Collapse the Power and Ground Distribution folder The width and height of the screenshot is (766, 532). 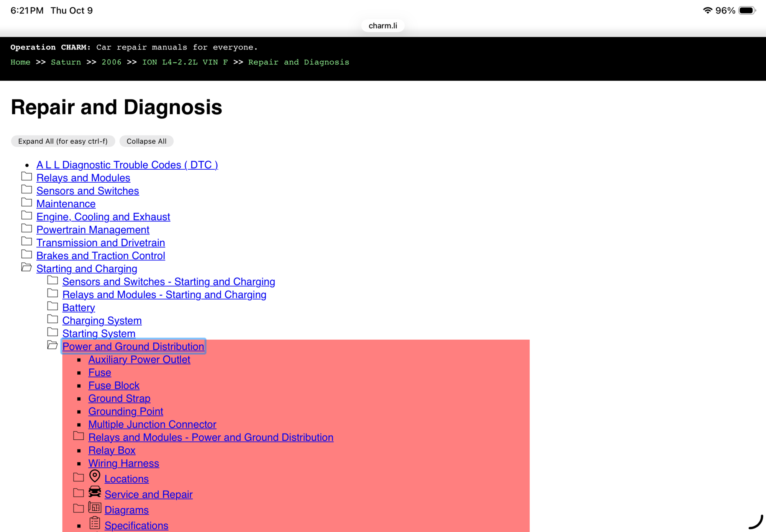point(52,345)
